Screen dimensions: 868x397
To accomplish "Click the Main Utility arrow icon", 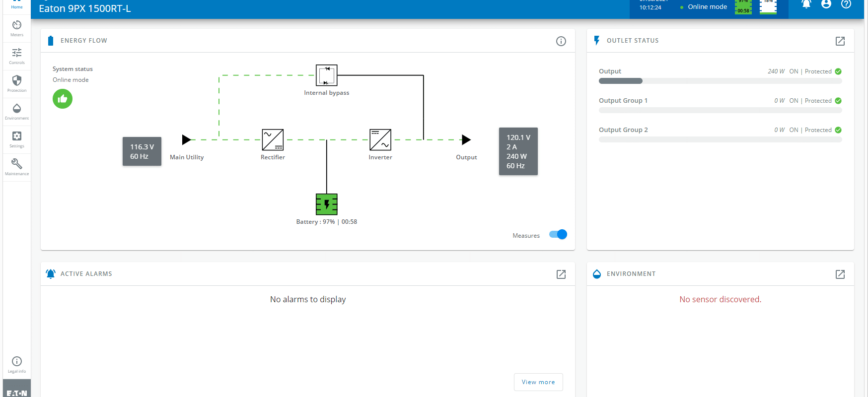I will pyautogui.click(x=187, y=139).
